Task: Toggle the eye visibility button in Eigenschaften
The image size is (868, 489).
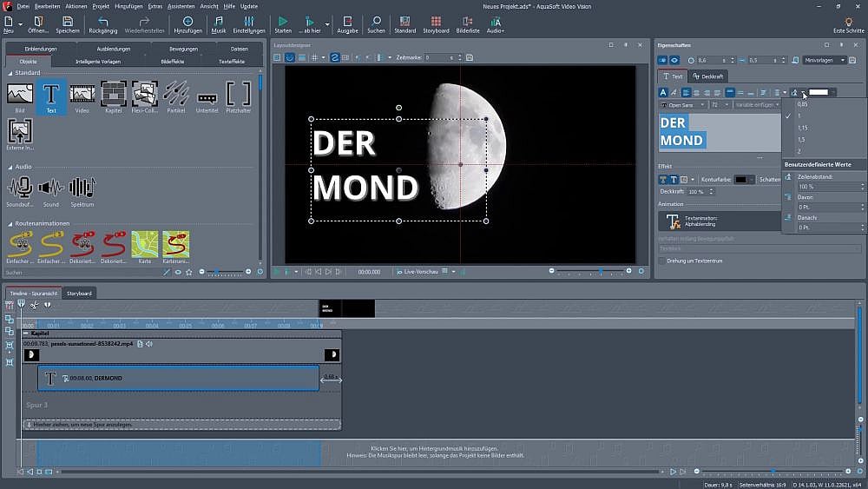Action: (675, 60)
